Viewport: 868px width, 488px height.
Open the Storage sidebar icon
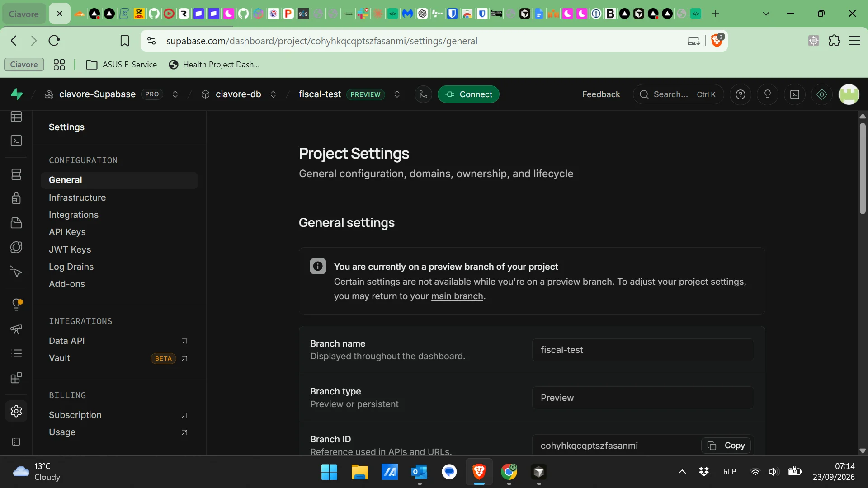pyautogui.click(x=16, y=223)
